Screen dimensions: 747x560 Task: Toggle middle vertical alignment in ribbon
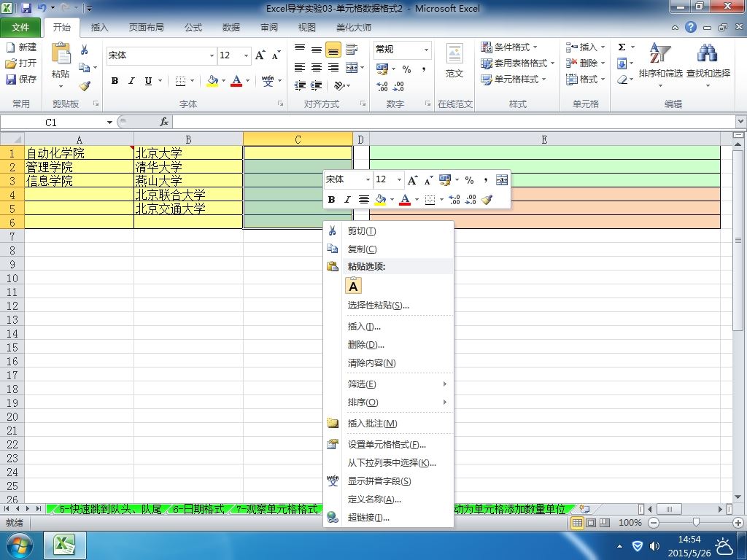tap(316, 49)
